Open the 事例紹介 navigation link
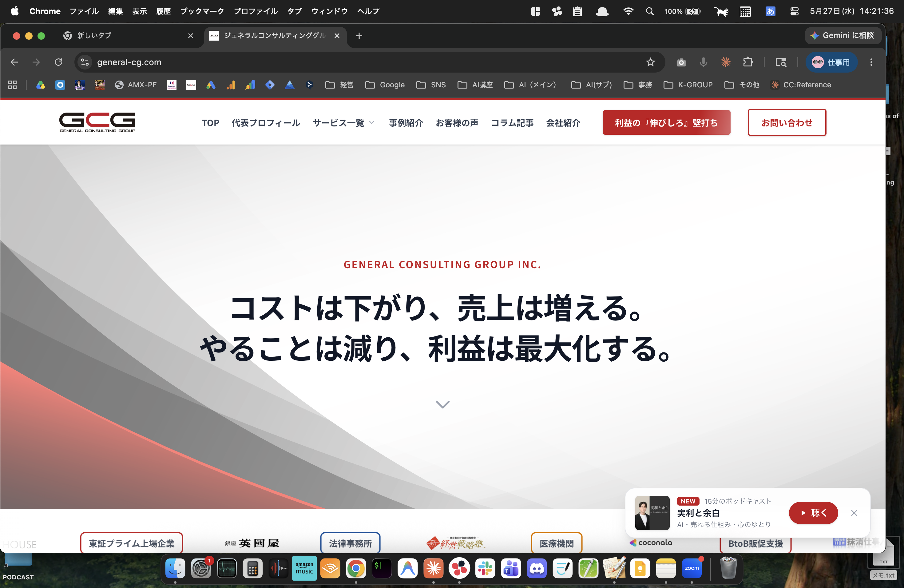 [406, 123]
